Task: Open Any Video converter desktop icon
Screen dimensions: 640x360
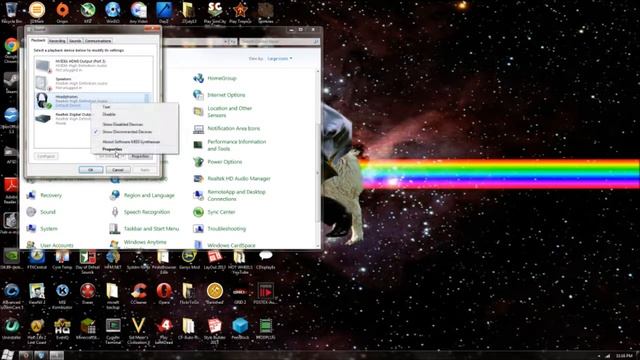Action: coord(138,13)
